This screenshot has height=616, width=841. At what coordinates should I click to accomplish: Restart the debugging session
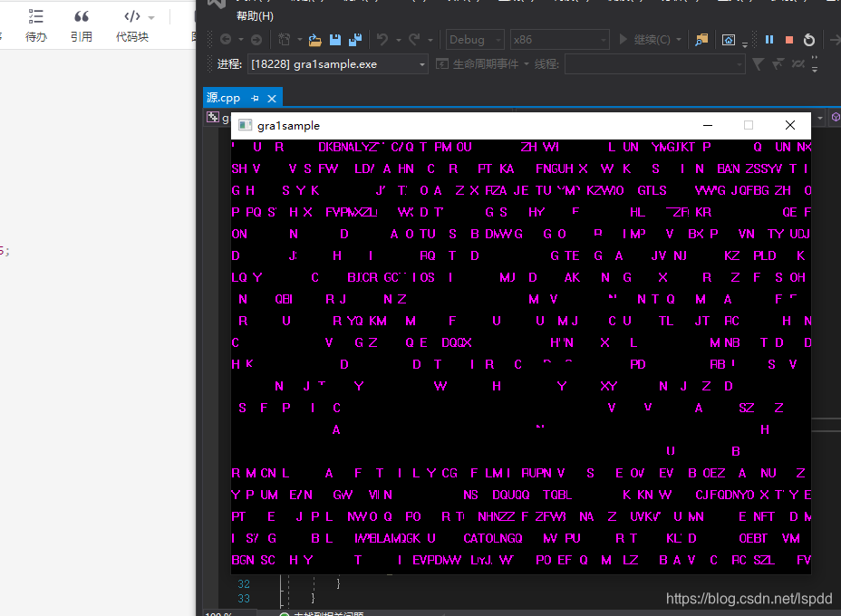[x=808, y=40]
